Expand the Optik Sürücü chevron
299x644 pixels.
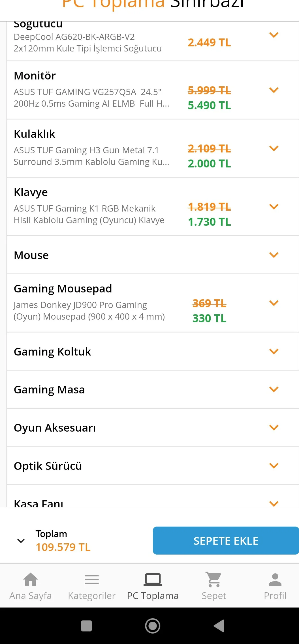pos(274,466)
